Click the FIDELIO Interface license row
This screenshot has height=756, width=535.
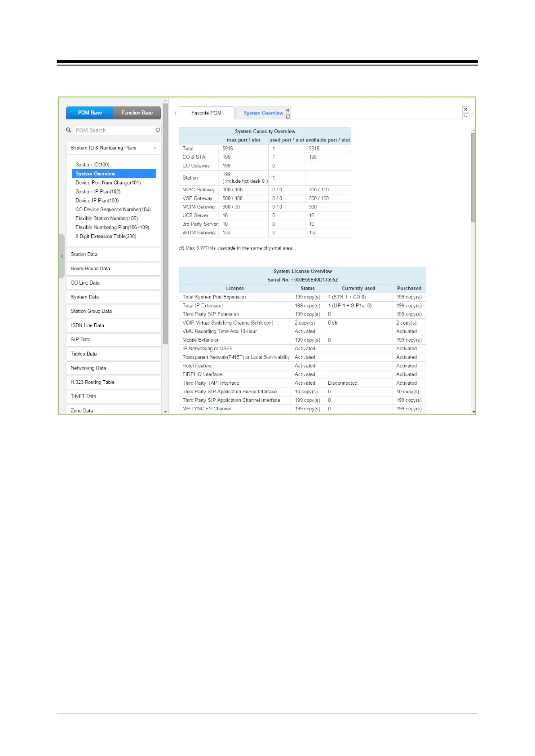[202, 374]
